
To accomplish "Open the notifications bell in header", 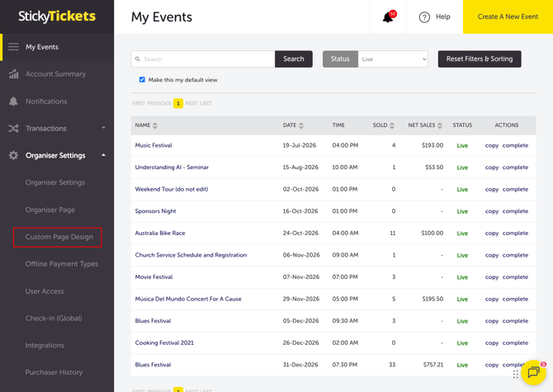I will (x=388, y=17).
